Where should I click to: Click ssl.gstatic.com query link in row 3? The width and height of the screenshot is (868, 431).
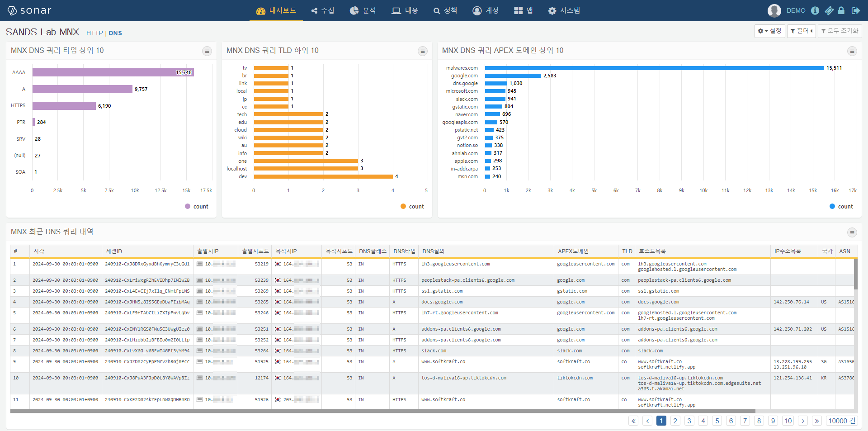click(442, 291)
